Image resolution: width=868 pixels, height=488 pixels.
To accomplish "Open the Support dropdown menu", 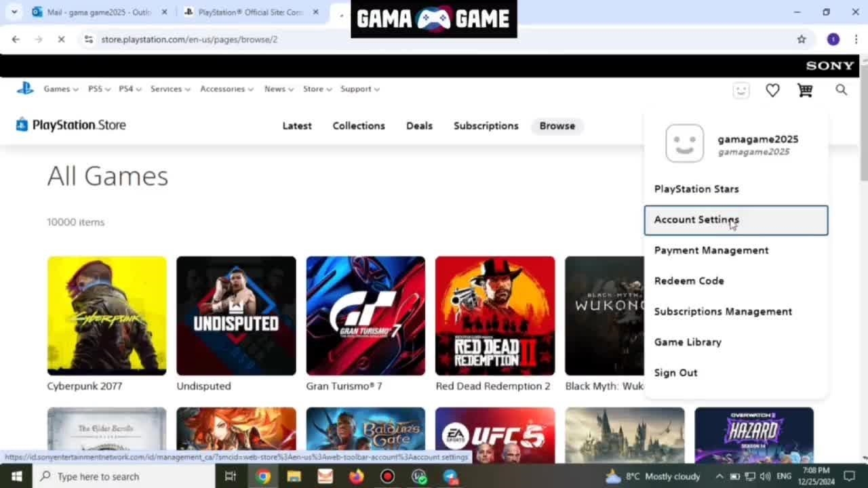I will [359, 89].
